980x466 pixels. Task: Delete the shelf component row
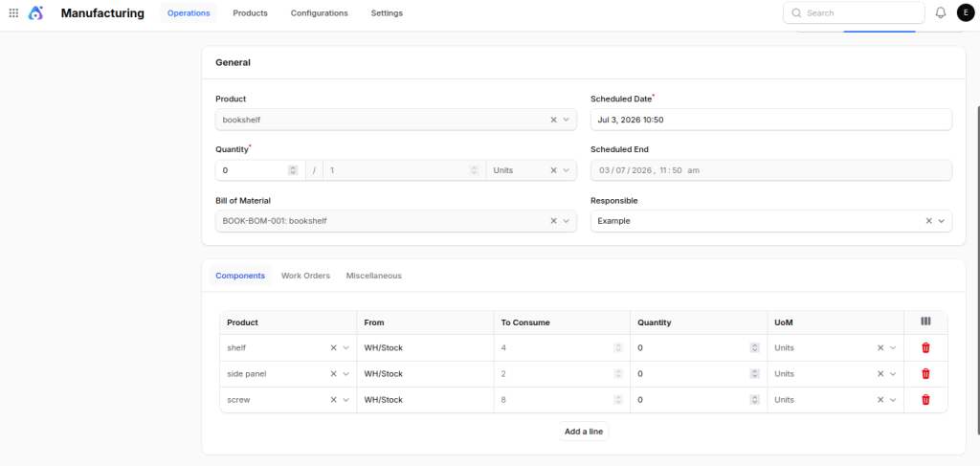(x=925, y=348)
